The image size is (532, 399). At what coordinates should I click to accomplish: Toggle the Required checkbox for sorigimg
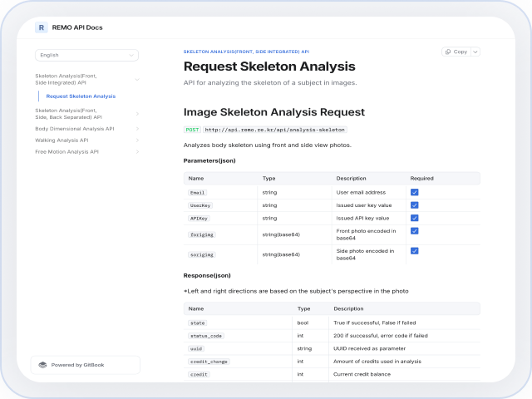414,251
